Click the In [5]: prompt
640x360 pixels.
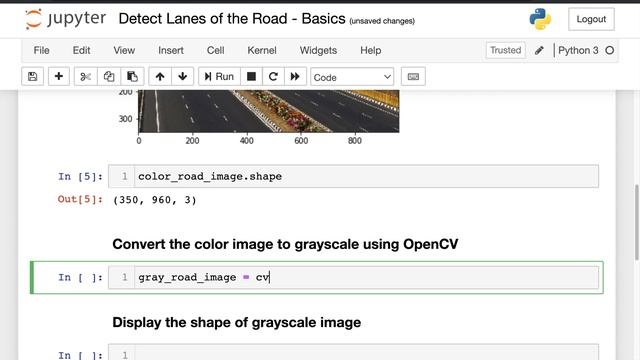pos(80,176)
